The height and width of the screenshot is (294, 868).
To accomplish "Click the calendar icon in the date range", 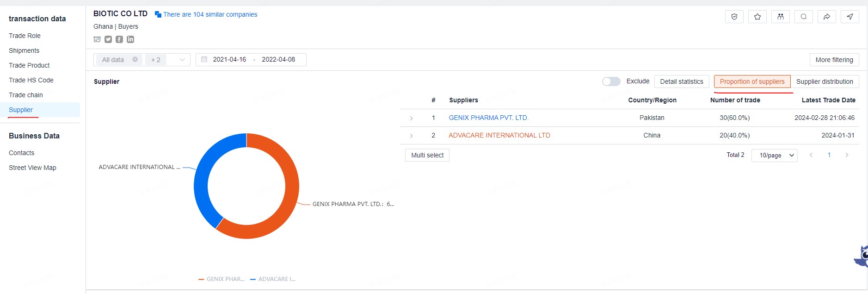I will point(204,59).
